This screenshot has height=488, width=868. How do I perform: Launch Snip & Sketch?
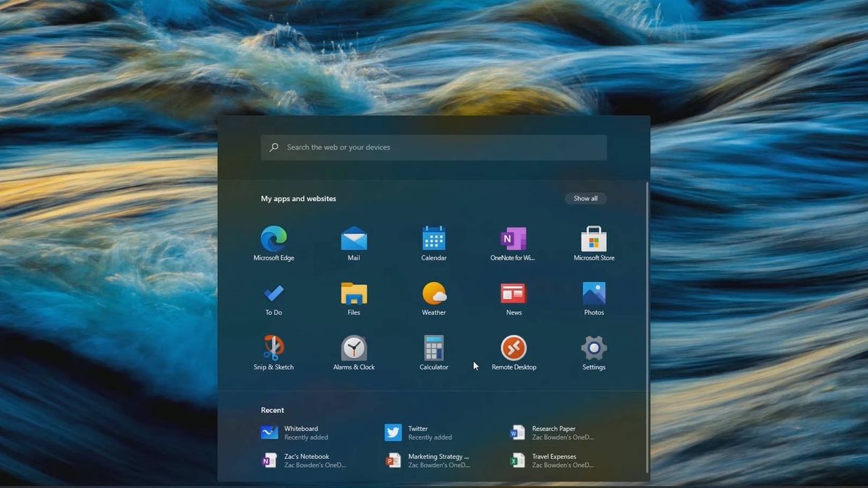[273, 353]
